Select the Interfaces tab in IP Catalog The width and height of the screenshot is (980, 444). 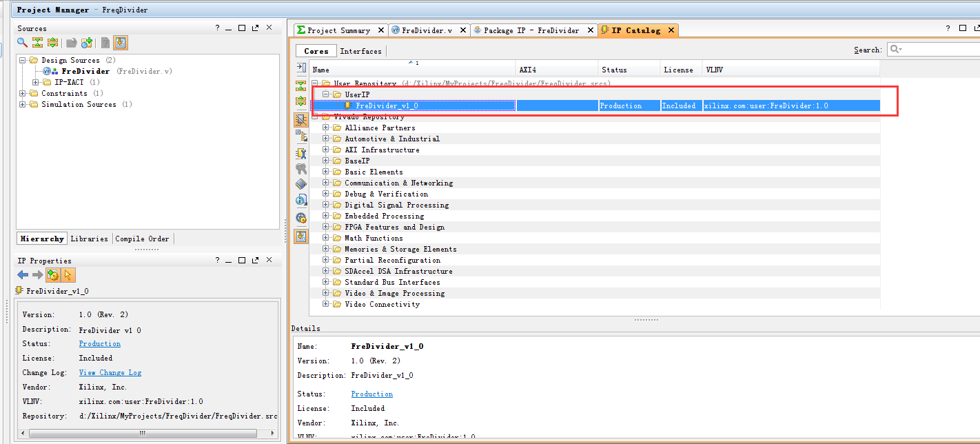(x=360, y=51)
